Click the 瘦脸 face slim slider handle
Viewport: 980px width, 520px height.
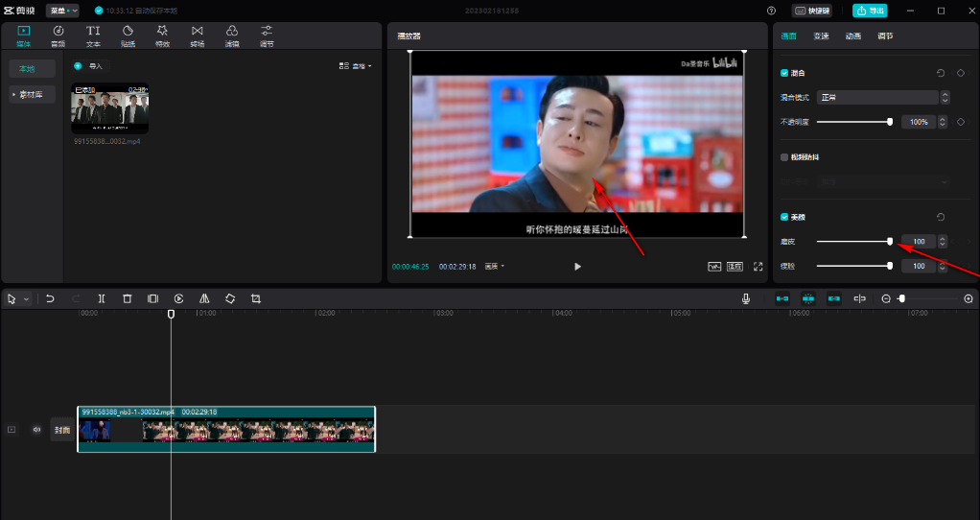coord(890,266)
